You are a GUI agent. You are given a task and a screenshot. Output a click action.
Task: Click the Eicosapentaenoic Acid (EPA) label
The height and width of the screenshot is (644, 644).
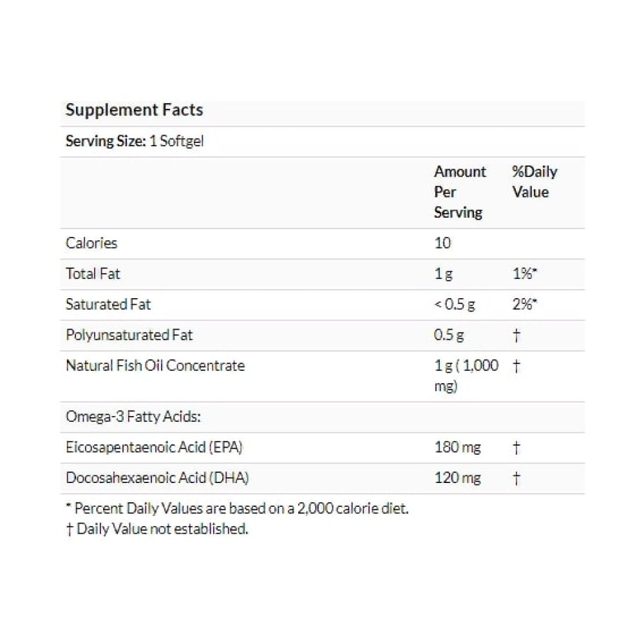coord(154,448)
